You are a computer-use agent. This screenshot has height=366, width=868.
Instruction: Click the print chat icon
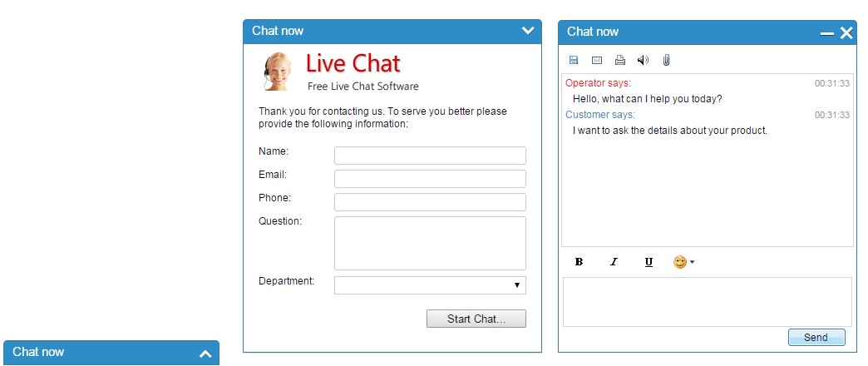pyautogui.click(x=620, y=60)
